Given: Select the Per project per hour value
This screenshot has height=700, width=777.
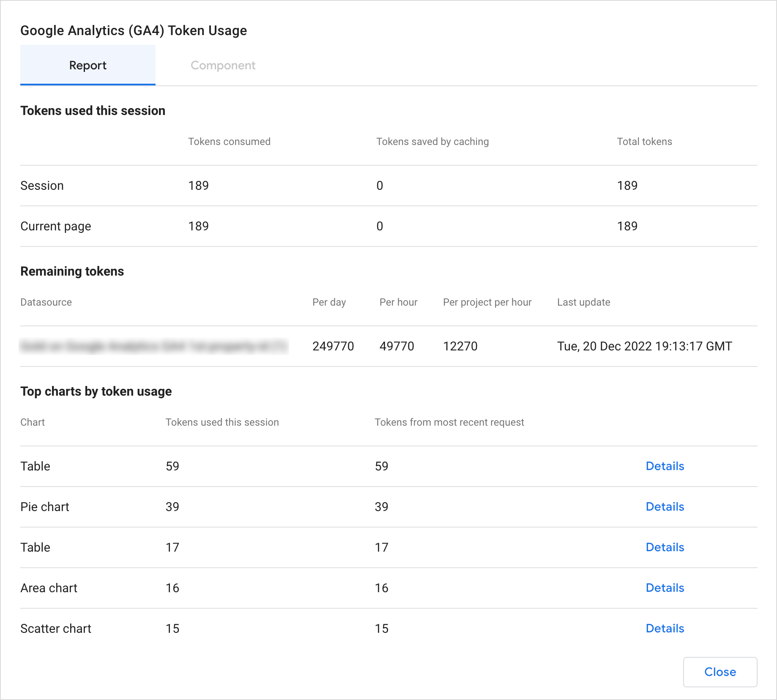Looking at the screenshot, I should click(x=460, y=346).
